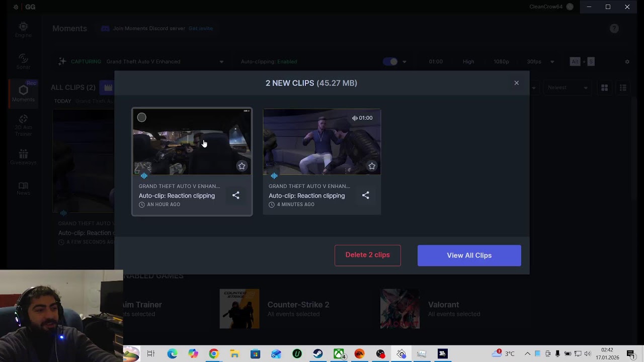
Task: Open Microsoft Store from taskbar
Action: (x=255, y=354)
